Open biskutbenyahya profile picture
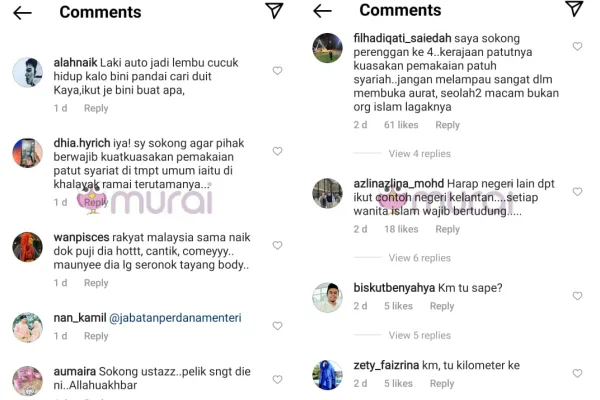This screenshot has height=400, width=600. [x=327, y=297]
